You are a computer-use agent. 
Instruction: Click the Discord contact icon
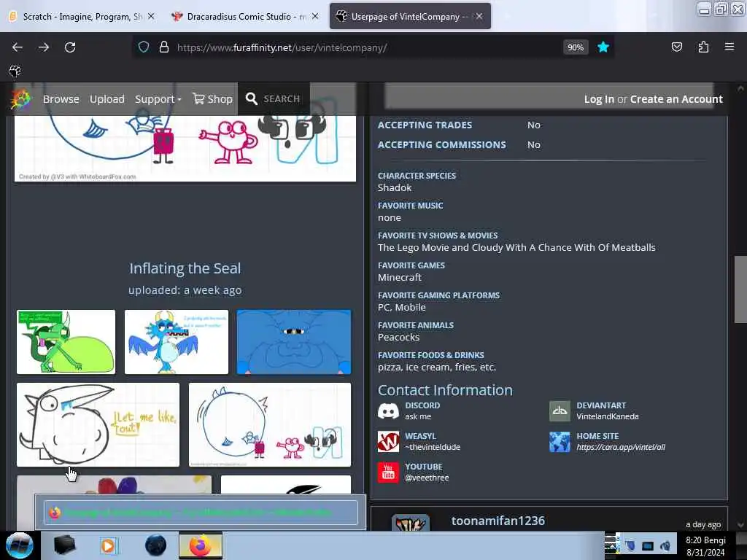[x=388, y=411]
